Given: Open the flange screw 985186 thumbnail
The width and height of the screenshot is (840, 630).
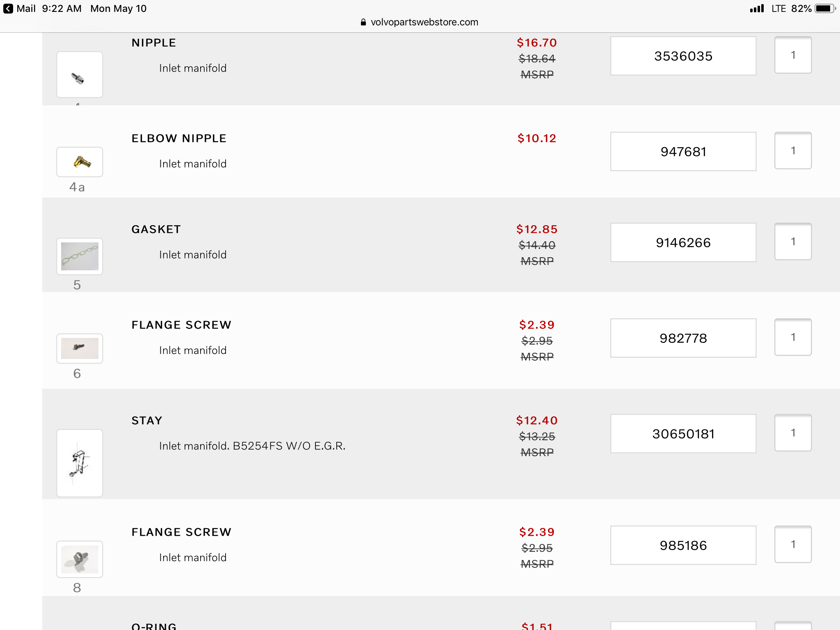Looking at the screenshot, I should 80,559.
